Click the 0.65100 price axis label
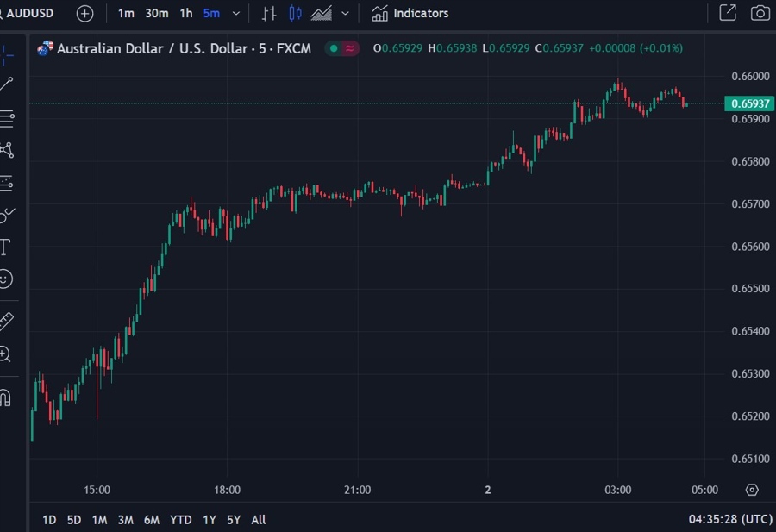This screenshot has height=532, width=776. [x=750, y=459]
